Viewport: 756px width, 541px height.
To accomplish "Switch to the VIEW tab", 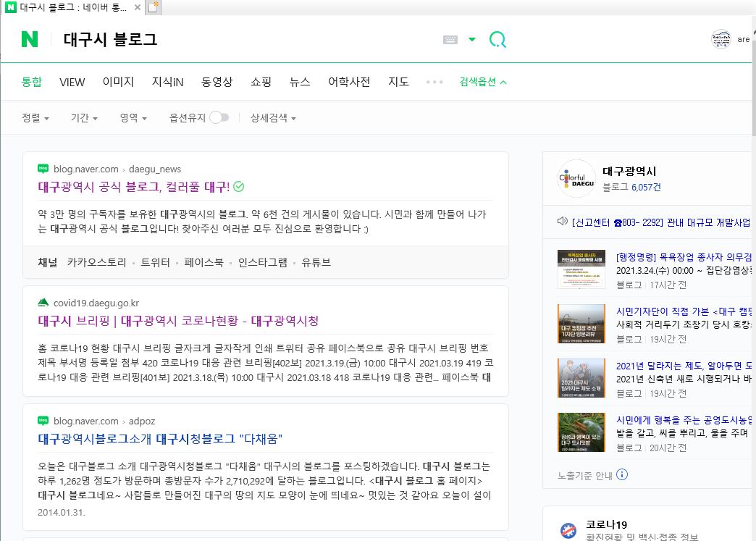I will pos(72,82).
